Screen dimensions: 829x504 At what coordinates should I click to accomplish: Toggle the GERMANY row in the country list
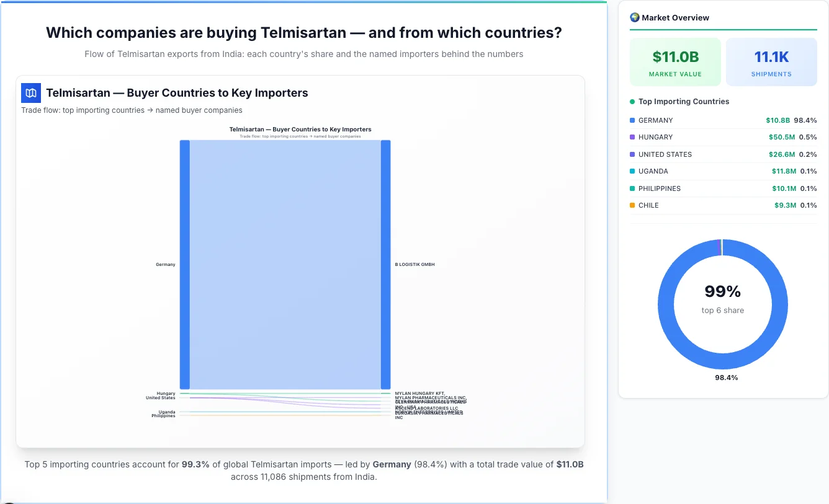tap(723, 120)
